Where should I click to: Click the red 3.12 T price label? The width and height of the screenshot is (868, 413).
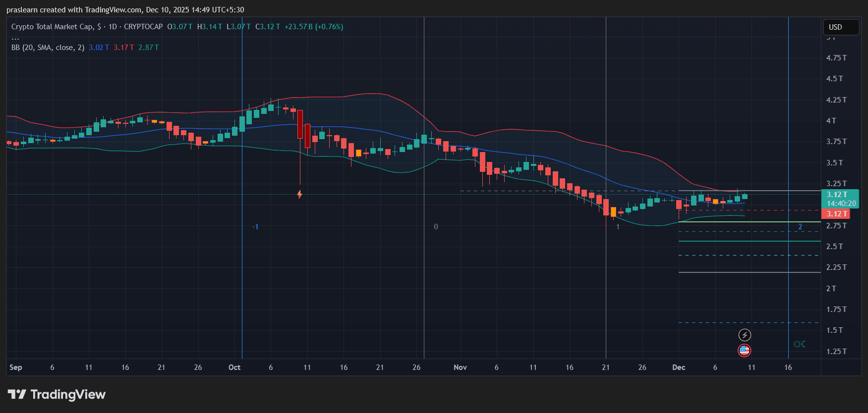[836, 214]
